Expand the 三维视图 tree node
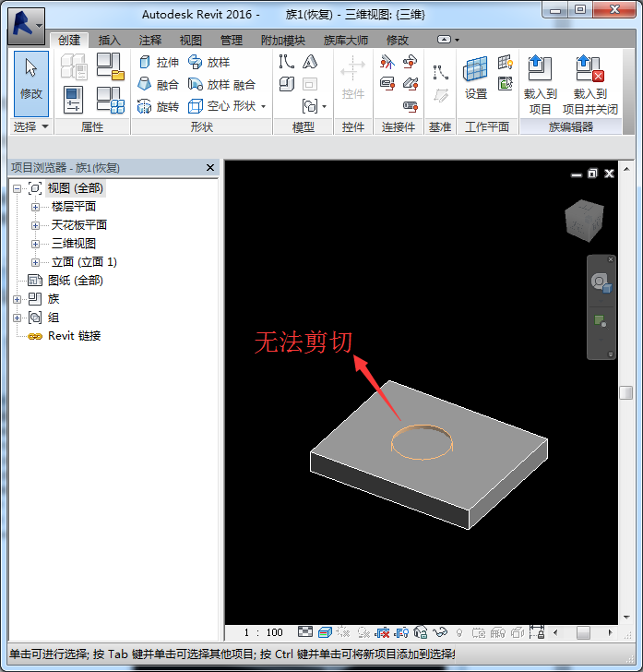Viewport: 643px width, 672px height. pos(36,244)
